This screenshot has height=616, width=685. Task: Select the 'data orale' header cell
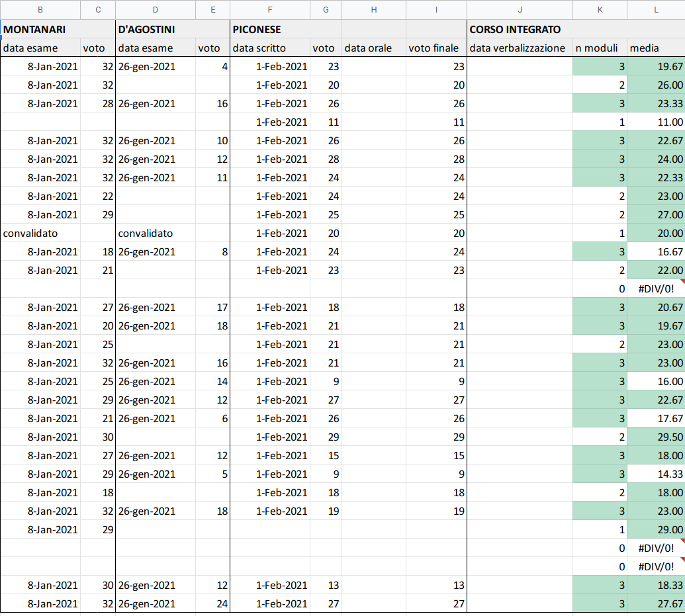(x=374, y=48)
